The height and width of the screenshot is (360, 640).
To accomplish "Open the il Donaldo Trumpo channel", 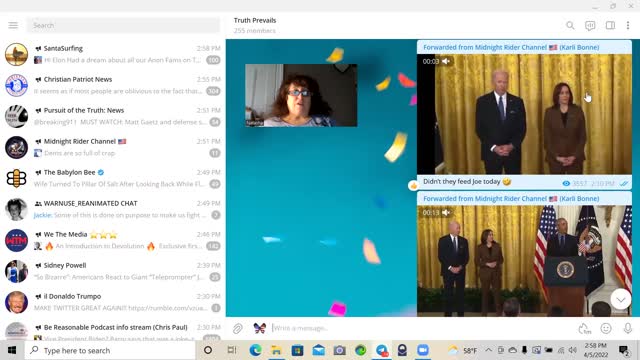I will click(x=113, y=302).
